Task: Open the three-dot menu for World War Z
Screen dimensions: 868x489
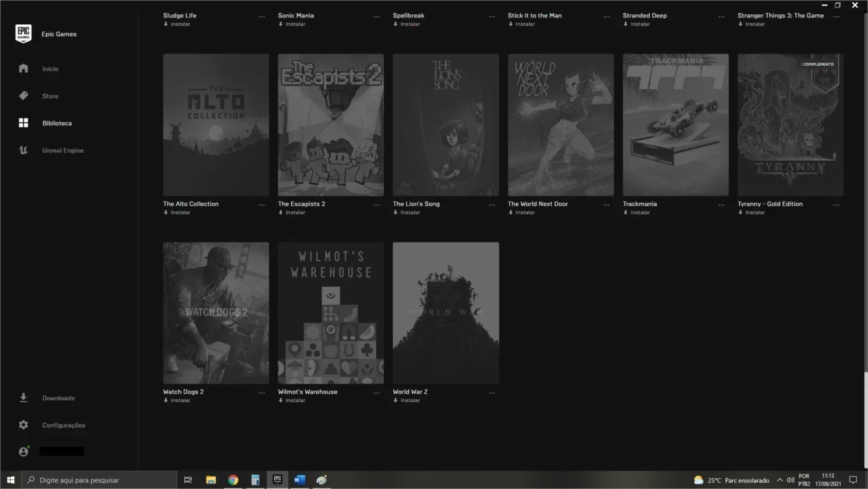Action: 492,392
